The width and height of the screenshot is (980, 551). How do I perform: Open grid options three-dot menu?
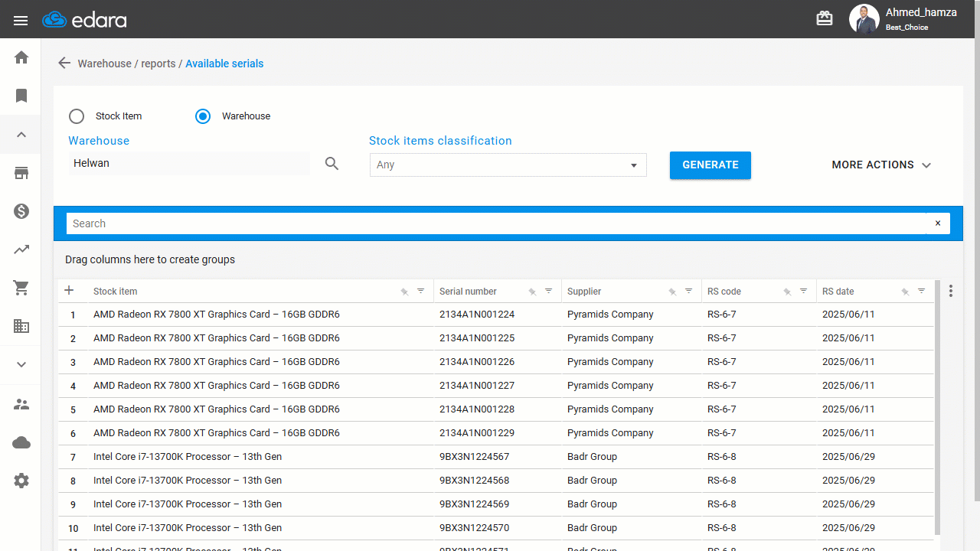pyautogui.click(x=951, y=291)
